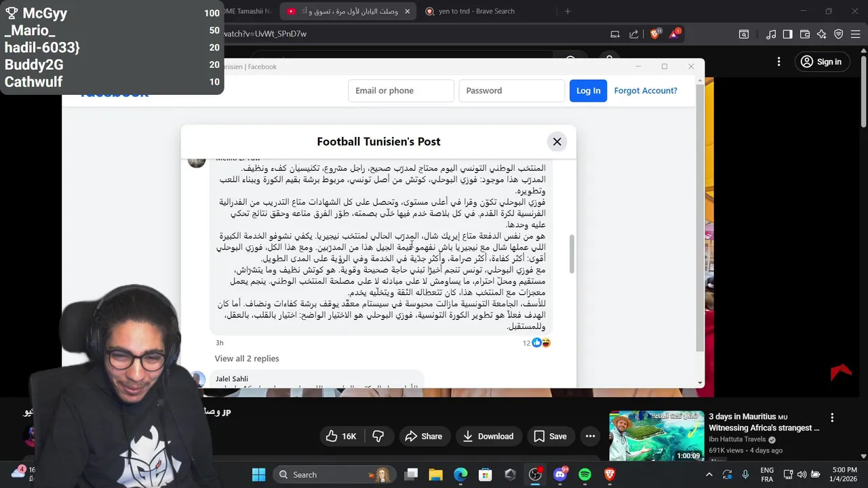Click the share page icon in address bar
Screen dimensions: 868x488
pos(634,34)
